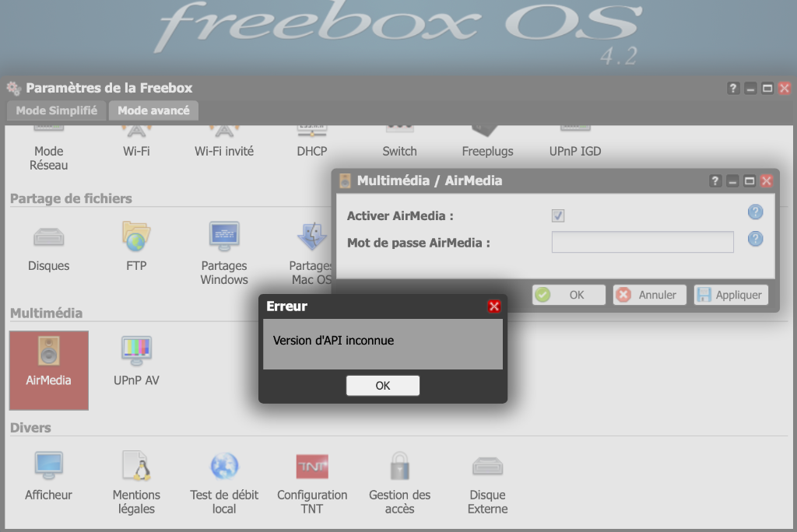Open Mode Réseau settings
The height and width of the screenshot is (532, 797).
tap(49, 149)
